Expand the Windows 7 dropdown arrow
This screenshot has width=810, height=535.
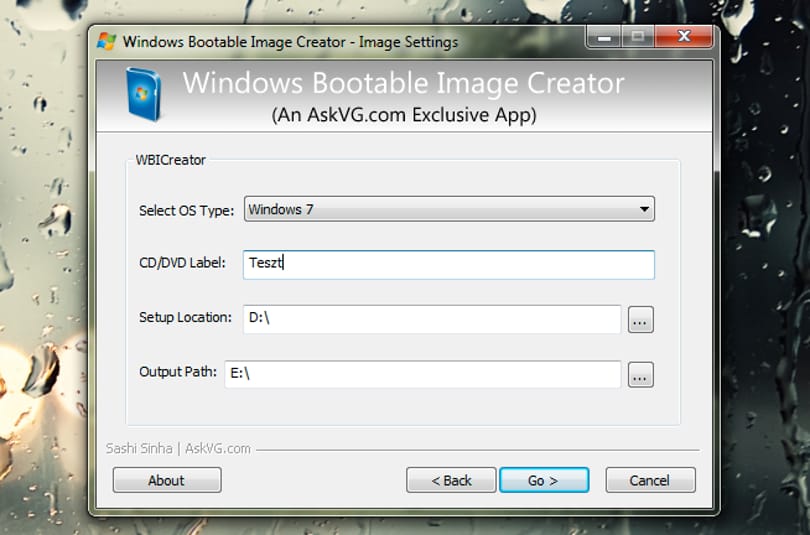pyautogui.click(x=644, y=209)
